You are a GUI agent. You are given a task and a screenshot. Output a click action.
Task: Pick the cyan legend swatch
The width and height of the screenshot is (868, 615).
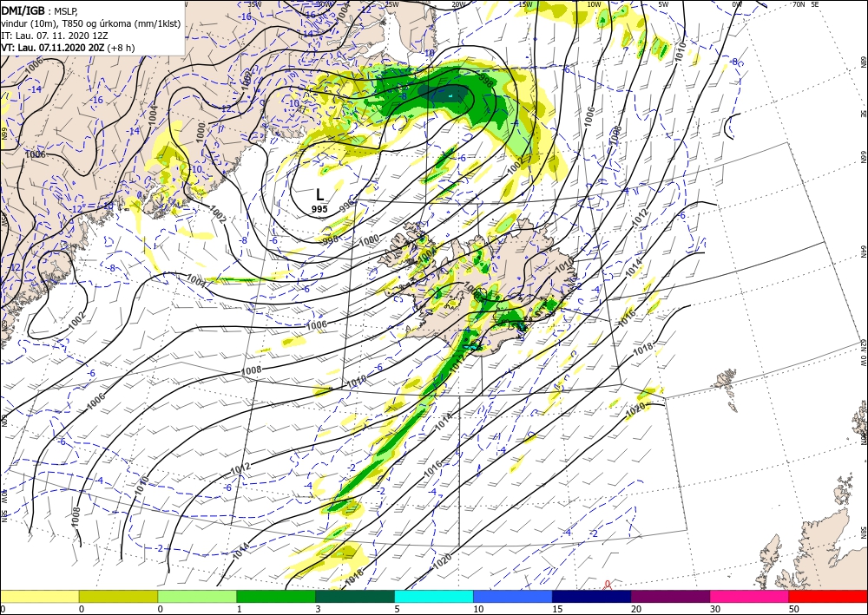pos(434,596)
